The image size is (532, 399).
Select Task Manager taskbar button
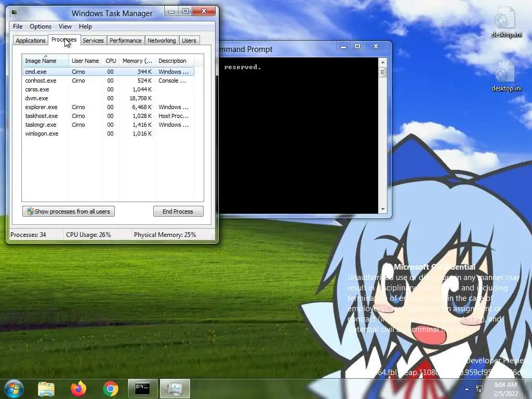pyautogui.click(x=175, y=389)
